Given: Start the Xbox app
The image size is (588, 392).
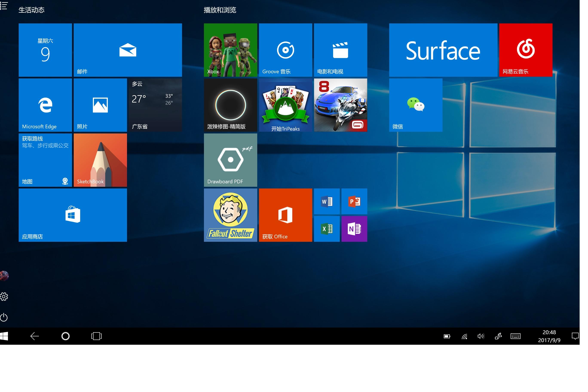Looking at the screenshot, I should pyautogui.click(x=230, y=50).
